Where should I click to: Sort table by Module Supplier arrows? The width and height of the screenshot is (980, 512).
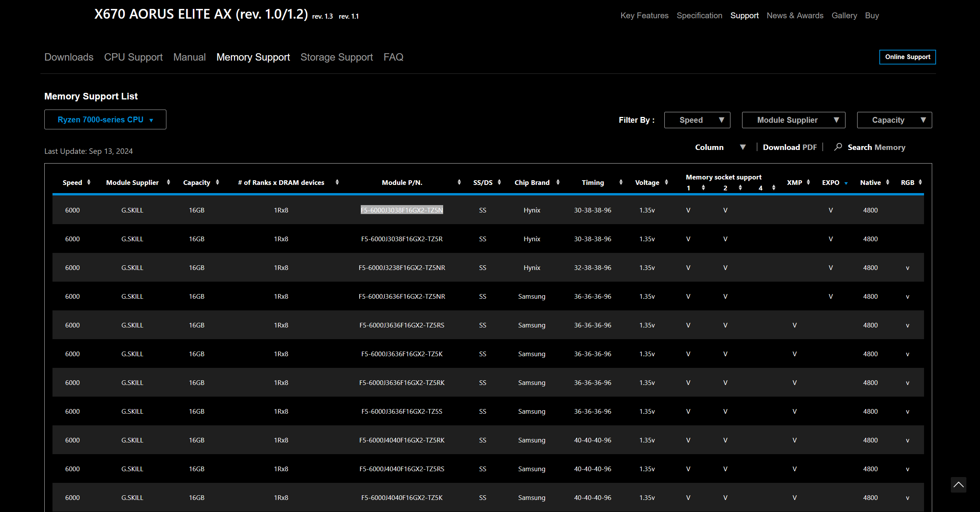tap(168, 182)
